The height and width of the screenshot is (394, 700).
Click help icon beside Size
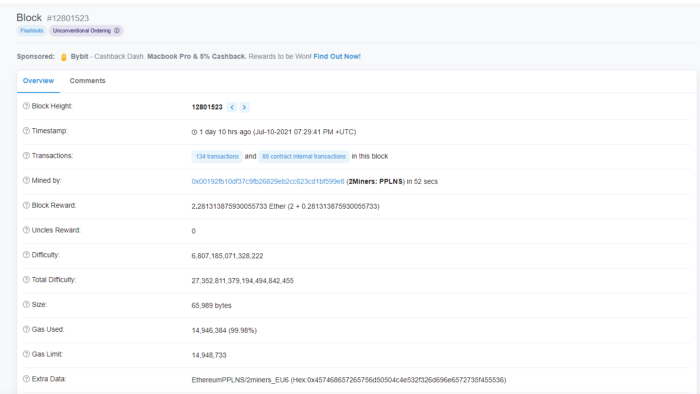[26, 304]
